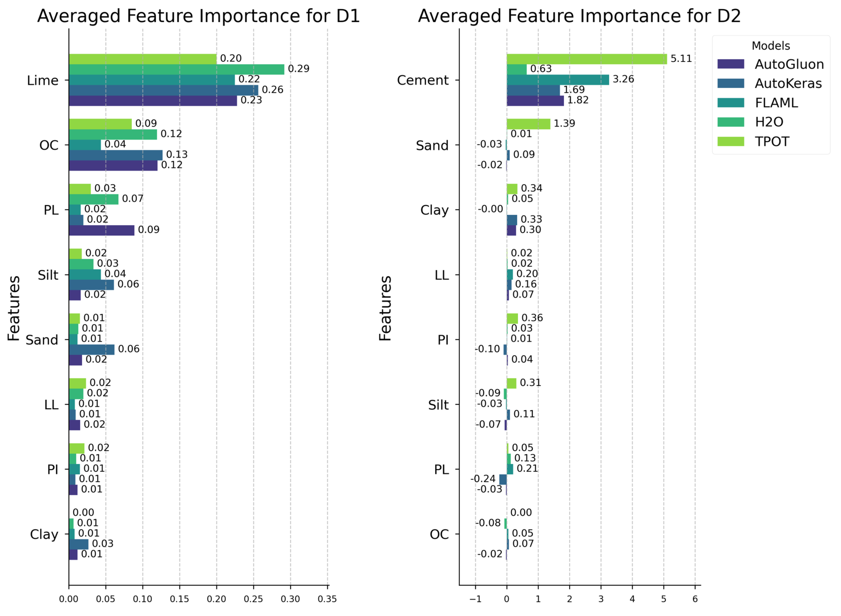This screenshot has width=841, height=616.
Task: Click the 'Averaged Feature Importance for D2' title
Action: pyautogui.click(x=579, y=16)
